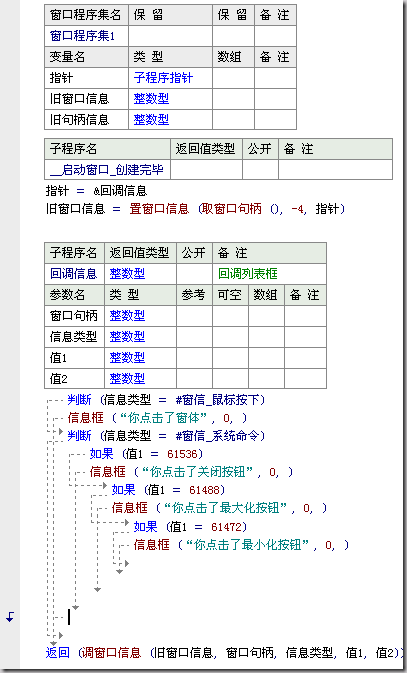Select subroutine name __启动窗口_创建完毕
The image size is (407, 673).
107,170
